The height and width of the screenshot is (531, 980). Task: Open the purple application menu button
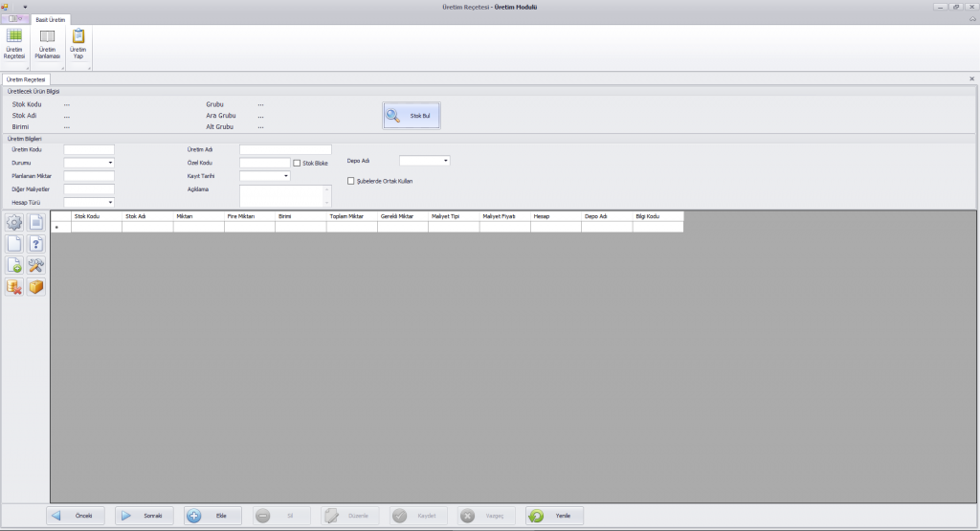(x=15, y=19)
